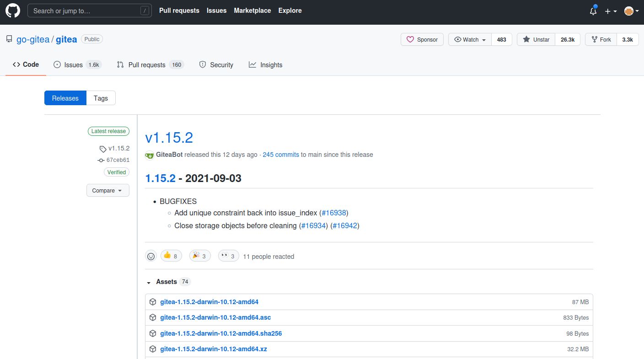Open the smiley reaction picker
The height and width of the screenshot is (359, 644).
151,256
